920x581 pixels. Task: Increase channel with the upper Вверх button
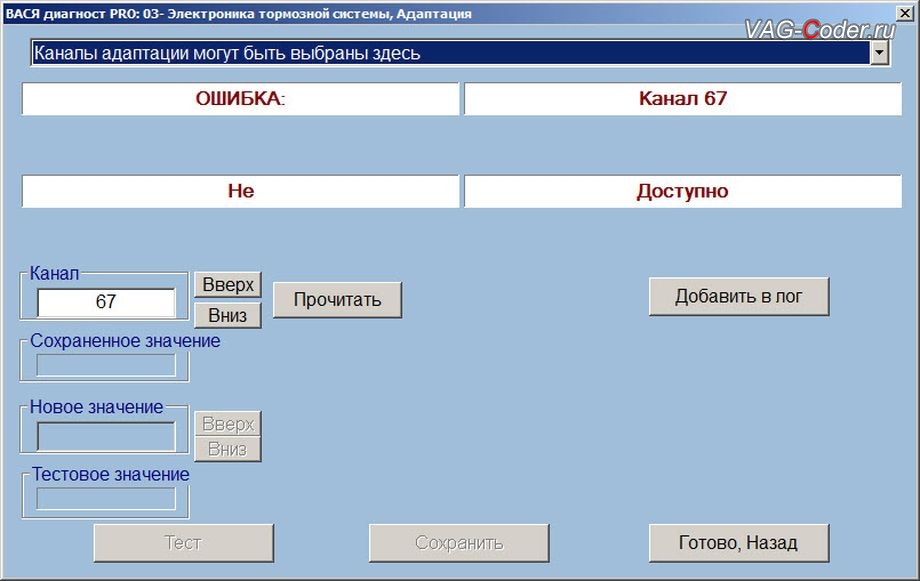click(x=228, y=285)
